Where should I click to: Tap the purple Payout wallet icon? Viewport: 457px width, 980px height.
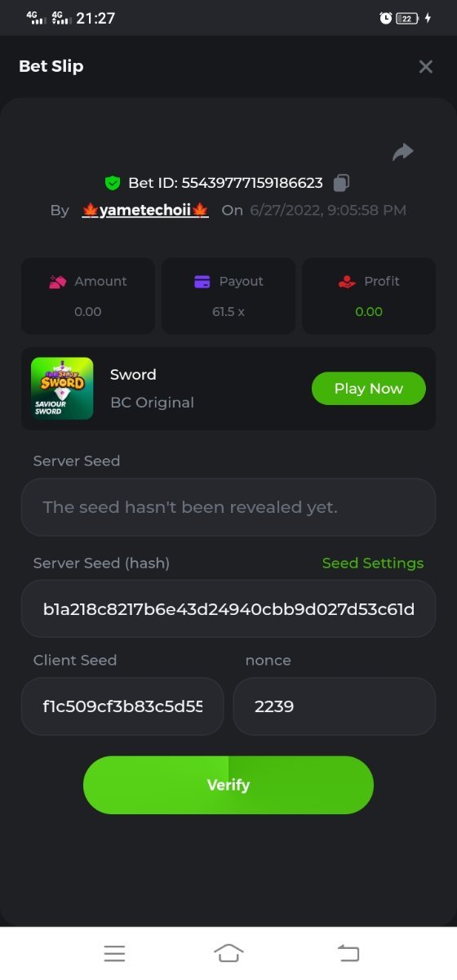pos(202,282)
